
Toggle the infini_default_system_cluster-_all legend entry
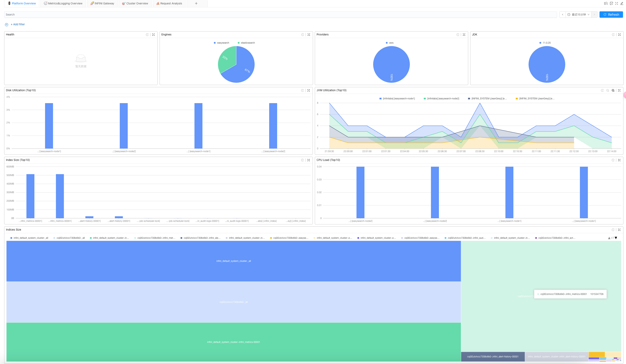coord(29,238)
